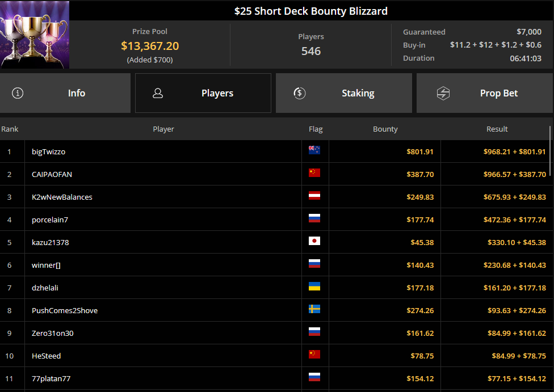Select player 77platan77
Screen dimensions: 554x392
(x=51, y=378)
